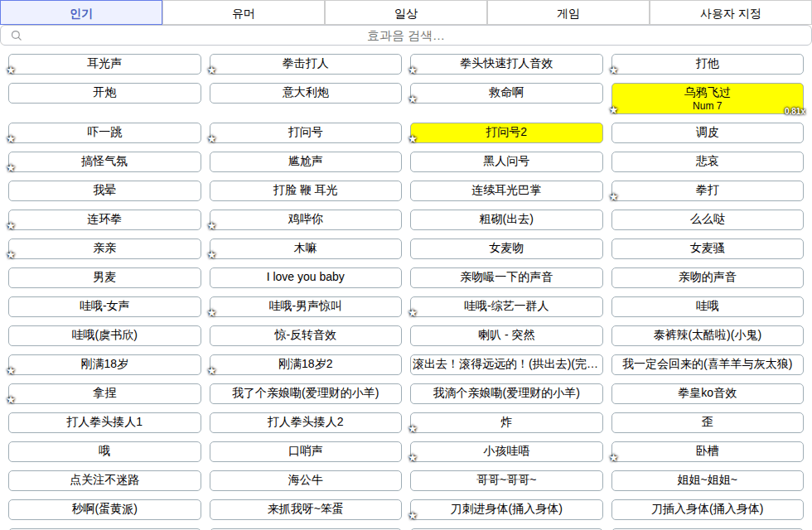Select the 게임 tab

tap(568, 13)
